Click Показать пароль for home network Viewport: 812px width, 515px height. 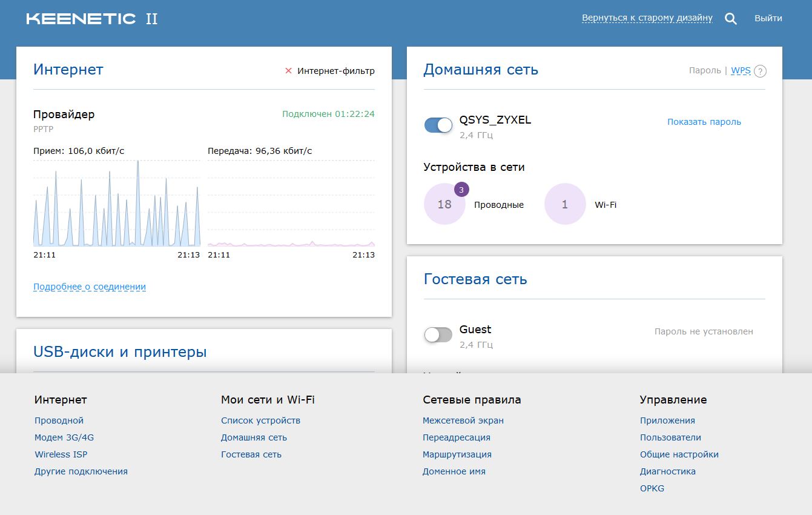coord(704,122)
